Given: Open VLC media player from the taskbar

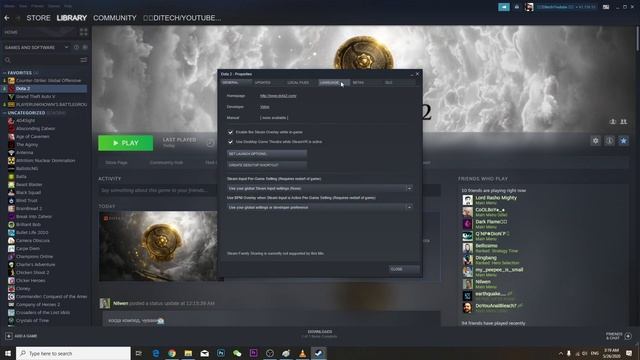Looking at the screenshot, I should pyautogui.click(x=302, y=353).
